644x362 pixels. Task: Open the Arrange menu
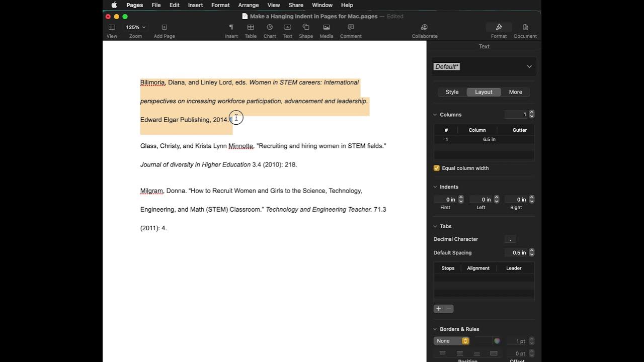(249, 5)
